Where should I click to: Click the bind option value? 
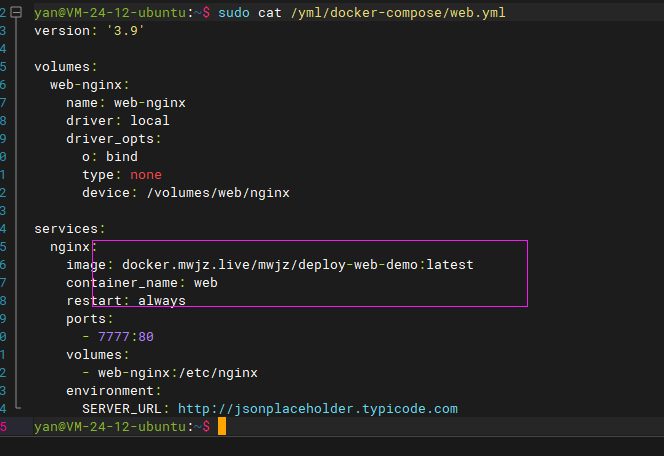pos(122,157)
